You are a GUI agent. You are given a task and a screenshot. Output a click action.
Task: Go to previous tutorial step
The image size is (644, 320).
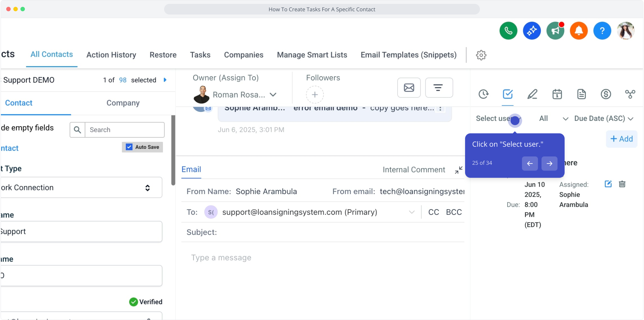(530, 164)
